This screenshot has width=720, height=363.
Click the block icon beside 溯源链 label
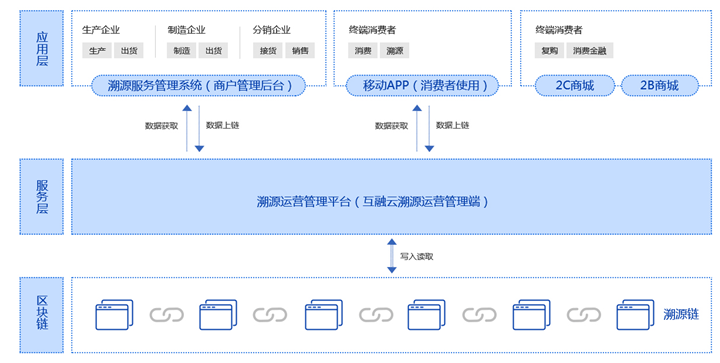(x=636, y=315)
